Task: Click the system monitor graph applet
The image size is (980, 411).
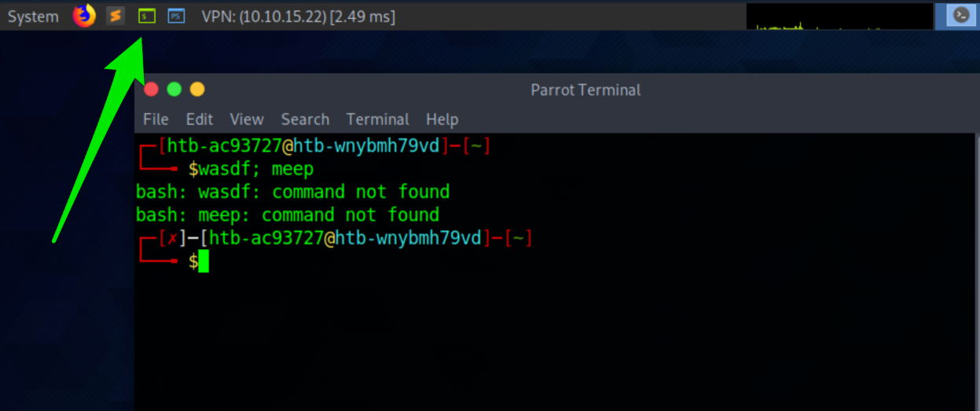Action: point(839,17)
